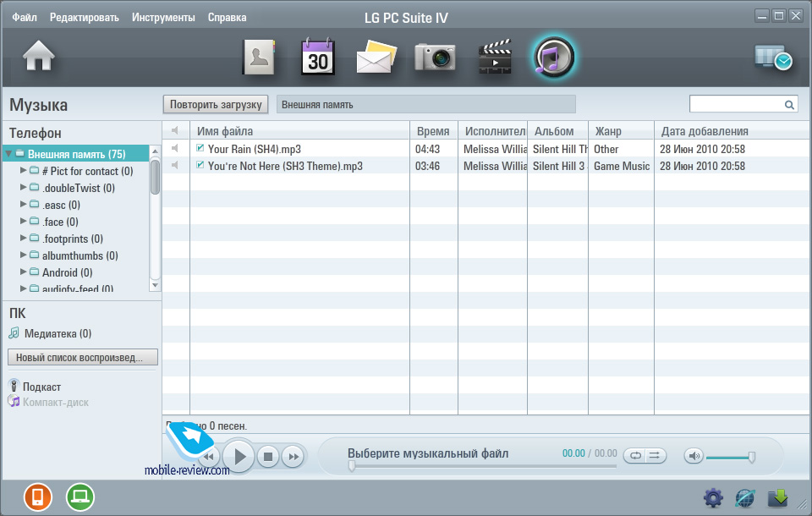Toggle repeat playback mode
The height and width of the screenshot is (516, 812).
(x=635, y=455)
